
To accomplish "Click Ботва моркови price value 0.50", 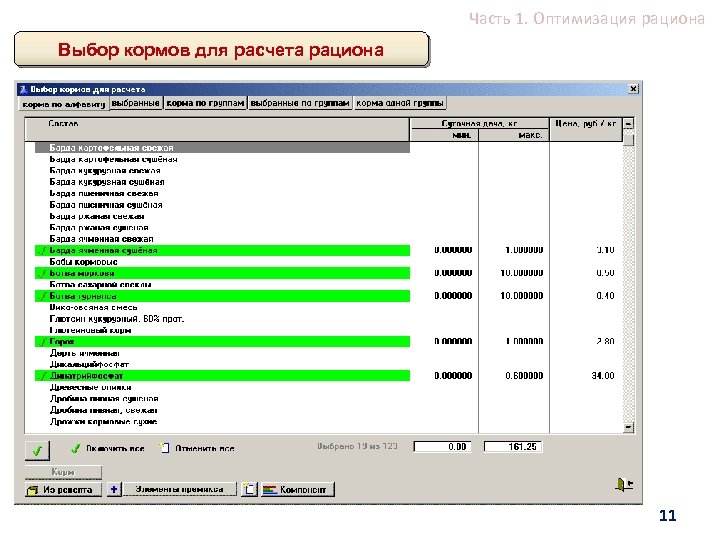I will coord(605,274).
